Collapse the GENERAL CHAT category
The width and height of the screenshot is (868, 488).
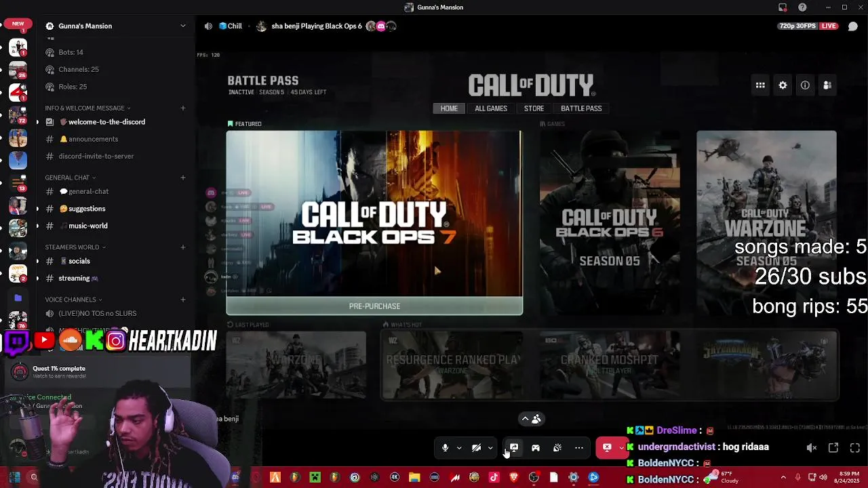click(71, 178)
